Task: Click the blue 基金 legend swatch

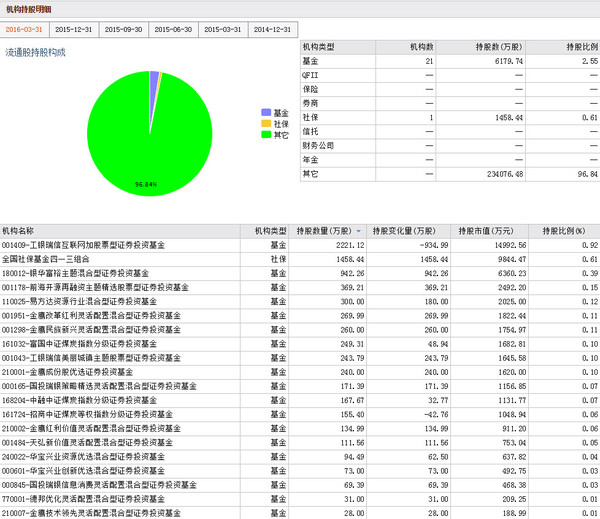Action: coord(266,113)
